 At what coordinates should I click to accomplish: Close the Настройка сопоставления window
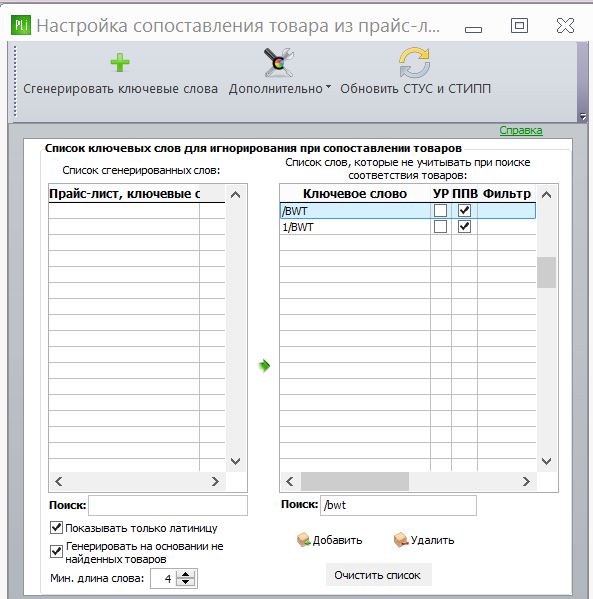click(565, 26)
